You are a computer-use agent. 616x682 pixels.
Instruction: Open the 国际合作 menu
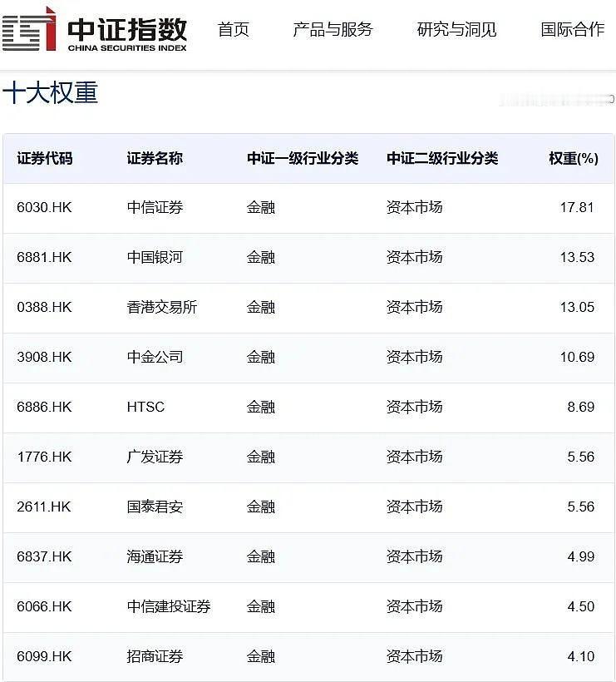(573, 30)
